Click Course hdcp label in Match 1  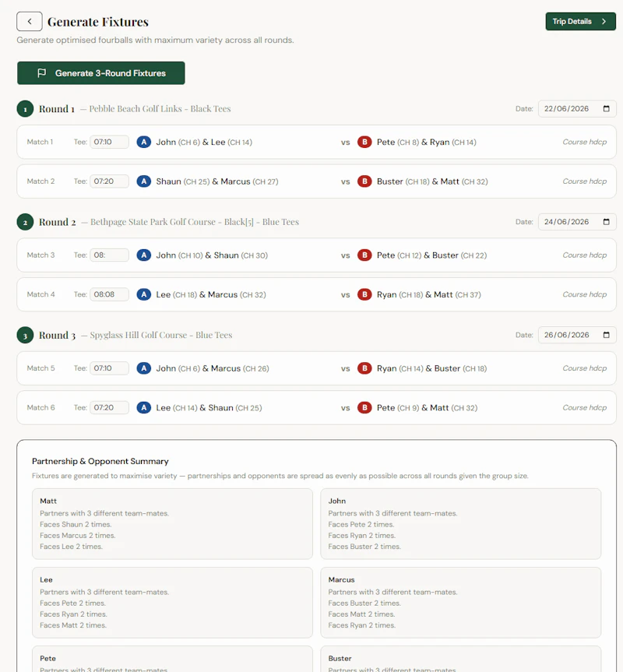pos(584,142)
